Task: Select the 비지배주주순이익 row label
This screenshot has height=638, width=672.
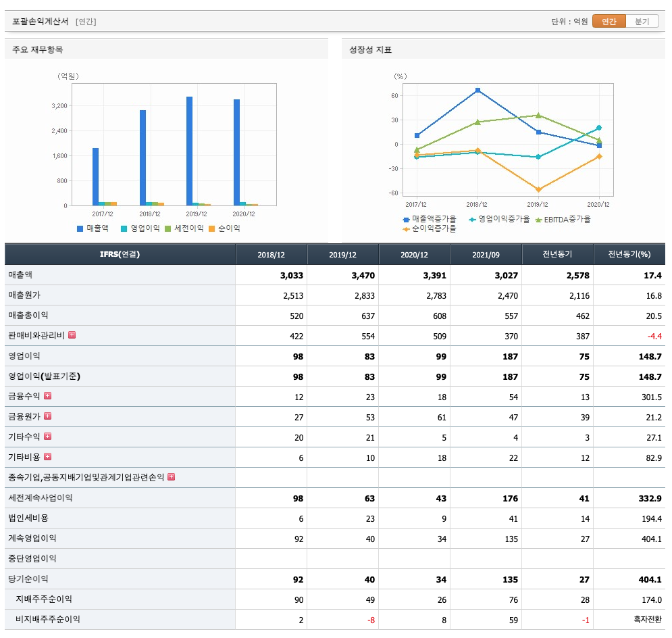Action: [x=47, y=619]
